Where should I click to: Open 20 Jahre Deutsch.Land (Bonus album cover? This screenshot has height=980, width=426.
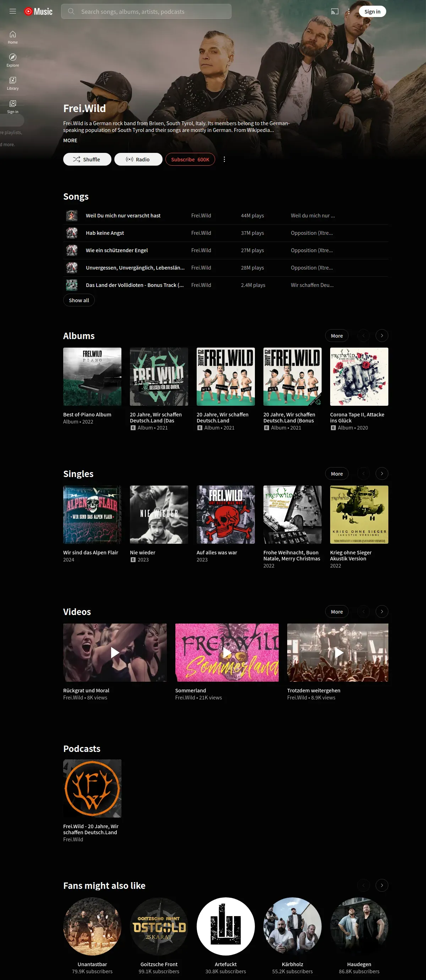(293, 377)
